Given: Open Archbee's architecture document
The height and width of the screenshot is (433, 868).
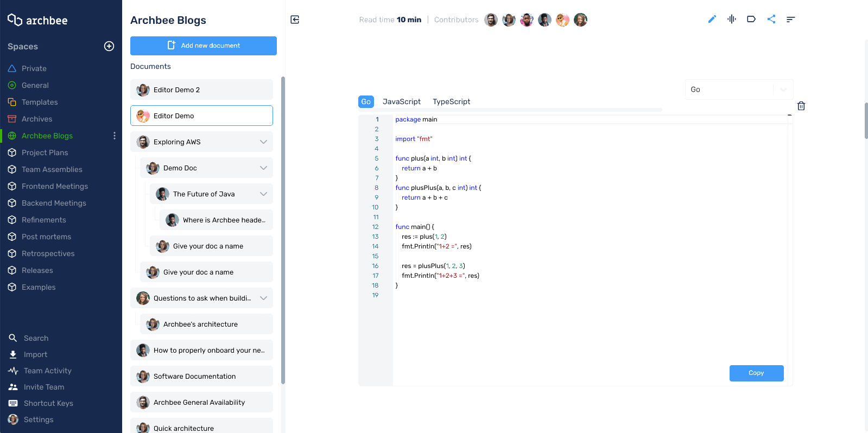Looking at the screenshot, I should tap(206, 324).
